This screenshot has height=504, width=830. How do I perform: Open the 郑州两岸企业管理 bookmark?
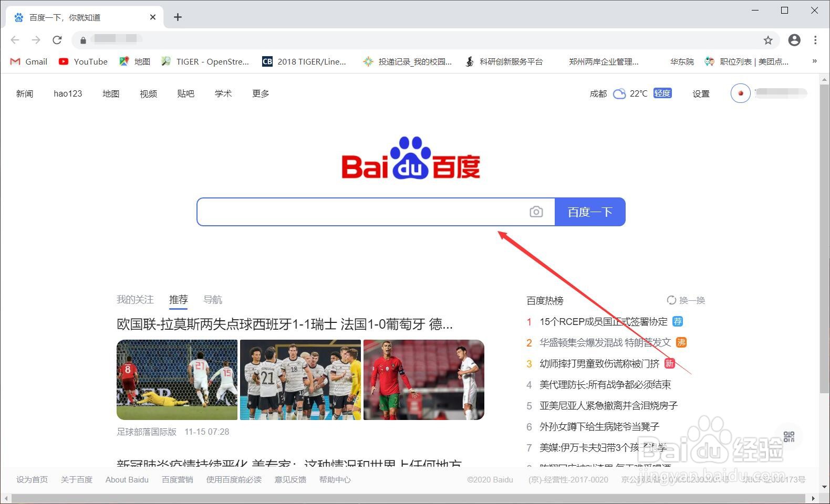pos(604,61)
